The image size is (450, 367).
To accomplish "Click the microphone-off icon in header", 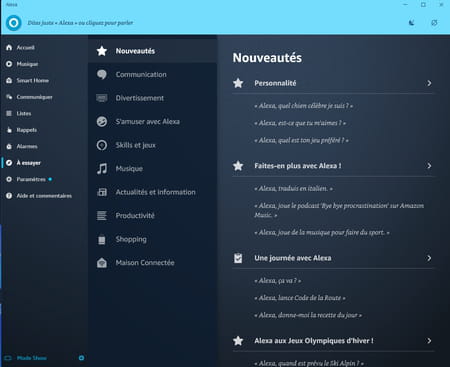I will point(434,23).
